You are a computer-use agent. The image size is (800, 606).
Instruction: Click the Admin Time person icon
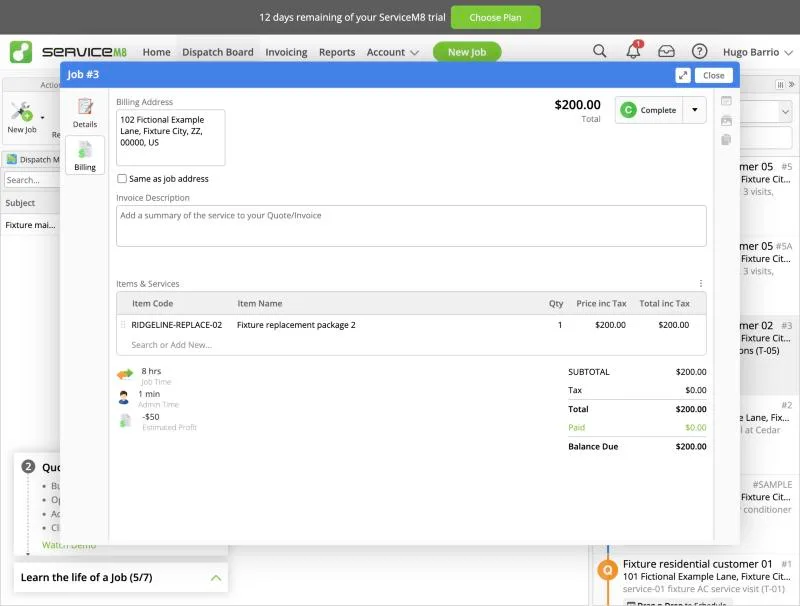click(x=123, y=397)
